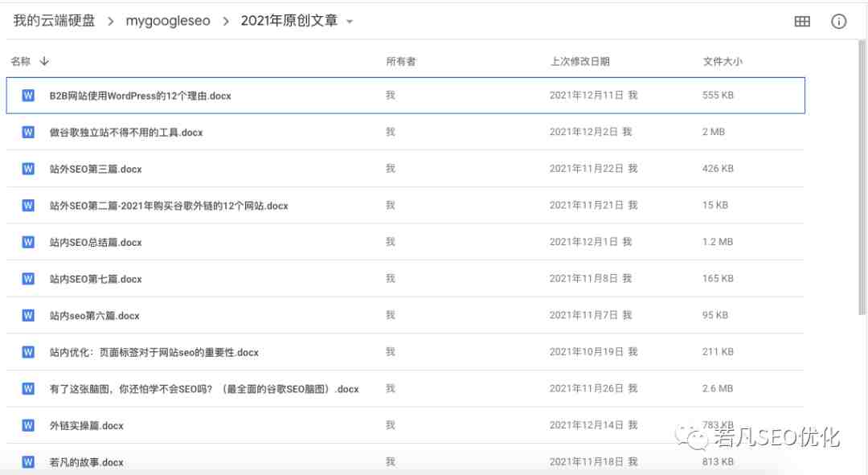The image size is (868, 475).
Task: Sort by 文件大小 column header
Action: [723, 61]
